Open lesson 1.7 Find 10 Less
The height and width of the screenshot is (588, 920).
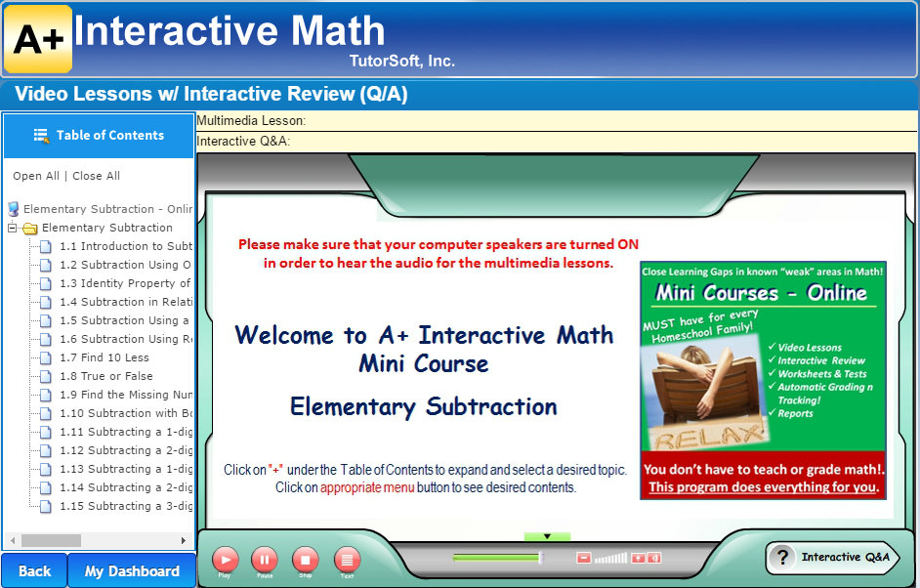105,357
